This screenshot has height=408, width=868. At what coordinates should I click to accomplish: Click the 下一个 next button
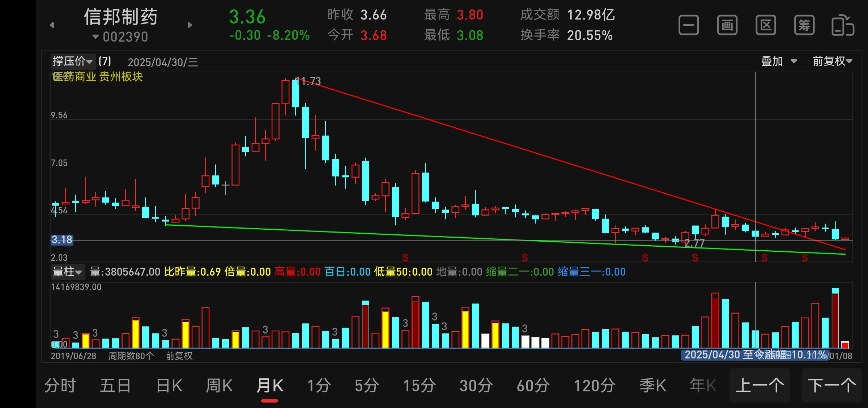click(x=831, y=386)
